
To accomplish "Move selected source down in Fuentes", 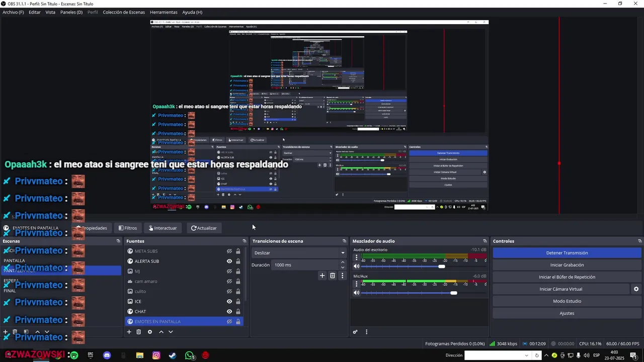I will pyautogui.click(x=171, y=332).
